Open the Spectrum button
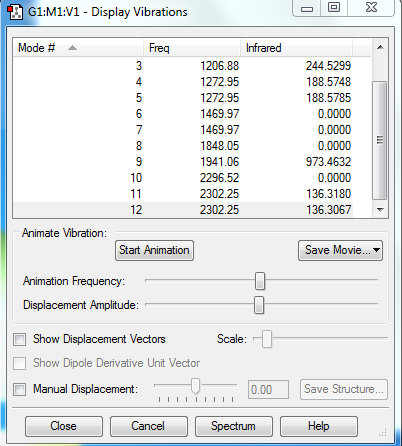The height and width of the screenshot is (446, 402). click(233, 426)
